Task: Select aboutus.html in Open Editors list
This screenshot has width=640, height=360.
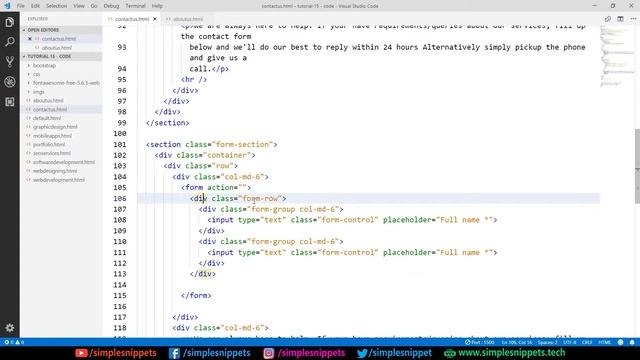Action: point(56,48)
